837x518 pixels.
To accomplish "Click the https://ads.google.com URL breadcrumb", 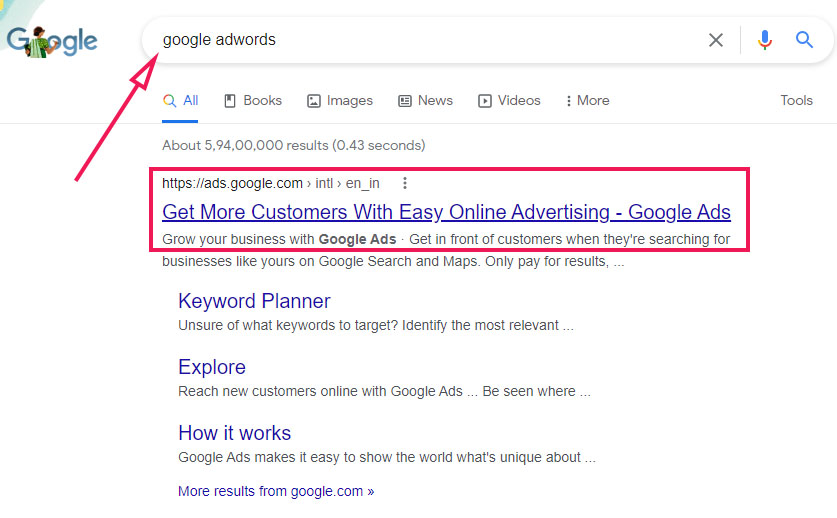I will click(x=271, y=183).
